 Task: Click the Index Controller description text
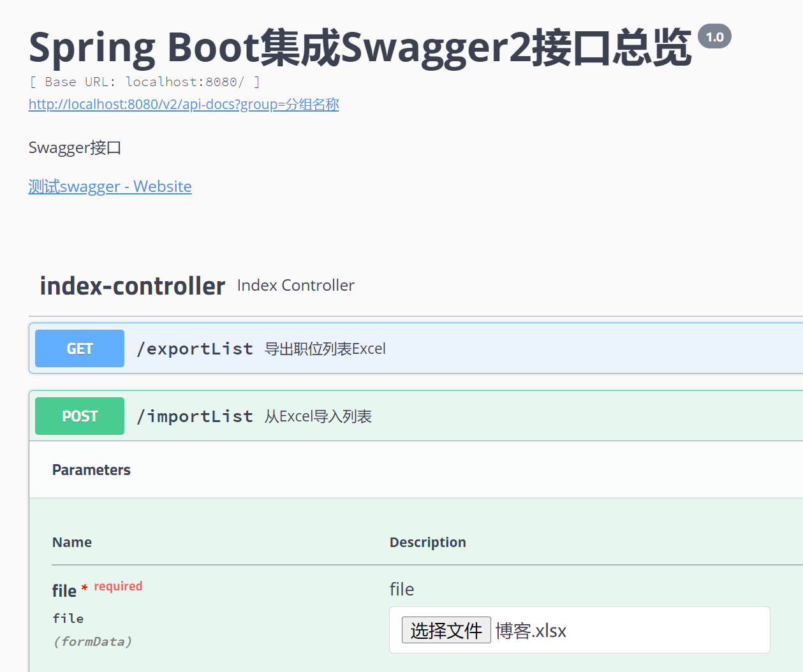[295, 286]
